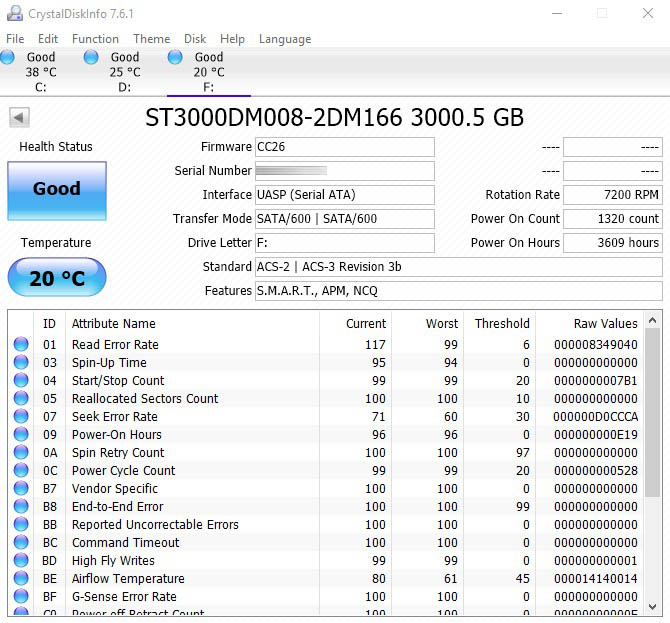Click status orb of Power-On Hours row
Screen dimensions: 670x623
click(x=21, y=434)
